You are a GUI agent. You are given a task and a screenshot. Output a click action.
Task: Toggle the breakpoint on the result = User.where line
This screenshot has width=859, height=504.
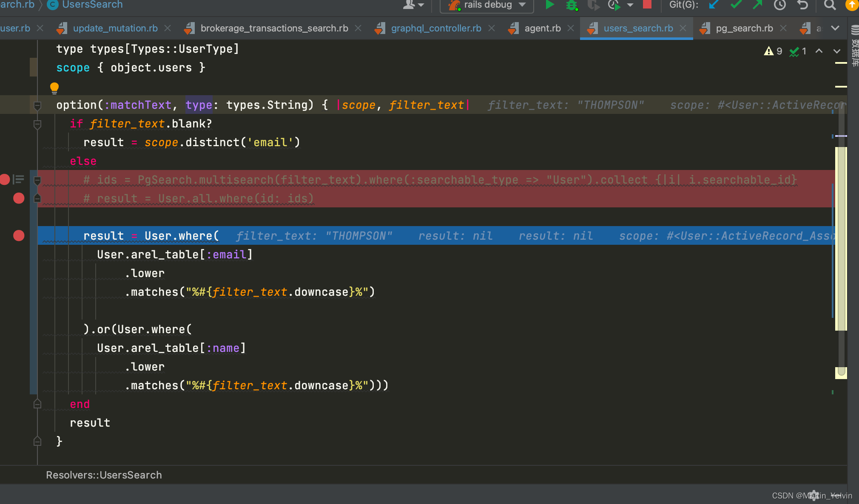pos(19,235)
